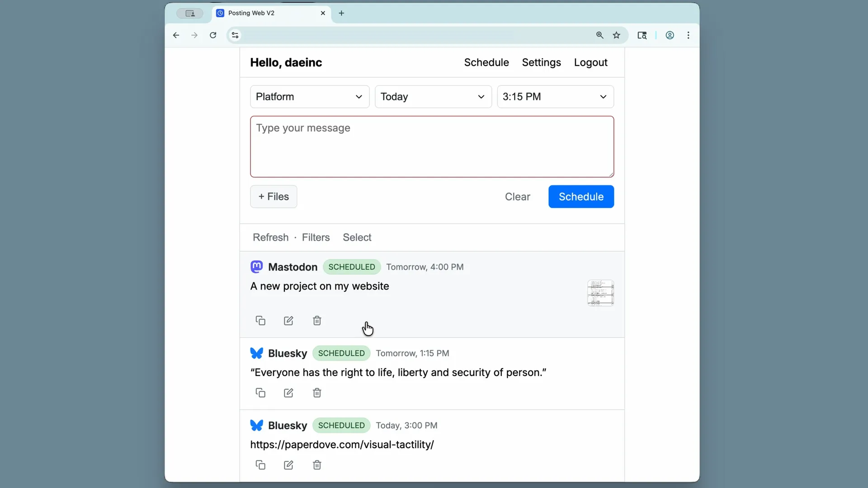
Task: Open the Platform dropdown
Action: click(310, 97)
